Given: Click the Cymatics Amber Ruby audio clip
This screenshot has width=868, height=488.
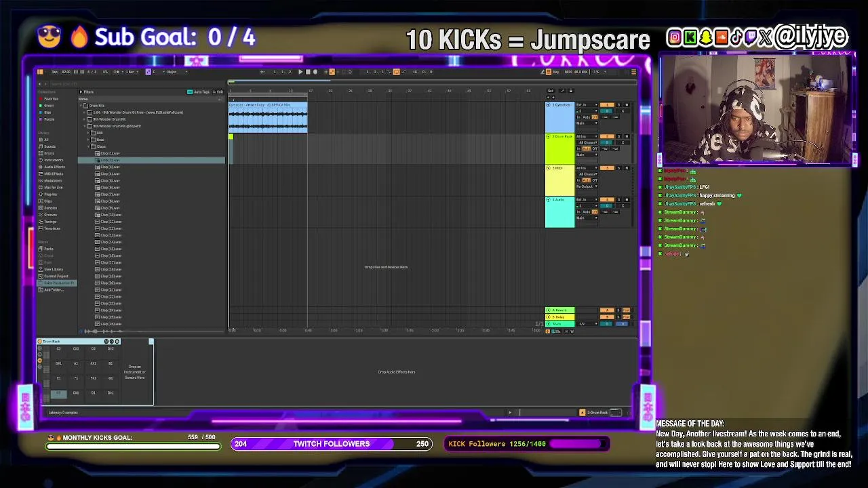Looking at the screenshot, I should (x=268, y=117).
